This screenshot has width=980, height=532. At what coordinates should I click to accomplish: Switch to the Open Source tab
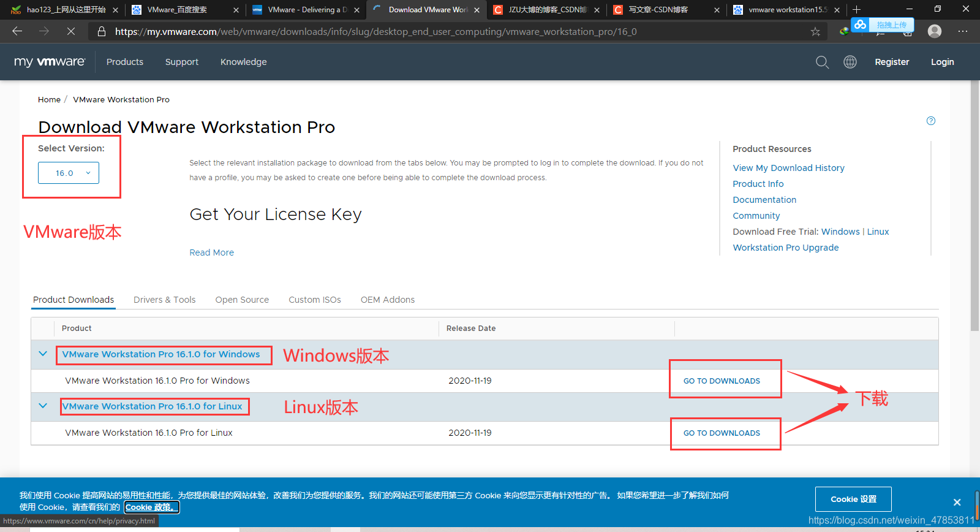coord(242,300)
